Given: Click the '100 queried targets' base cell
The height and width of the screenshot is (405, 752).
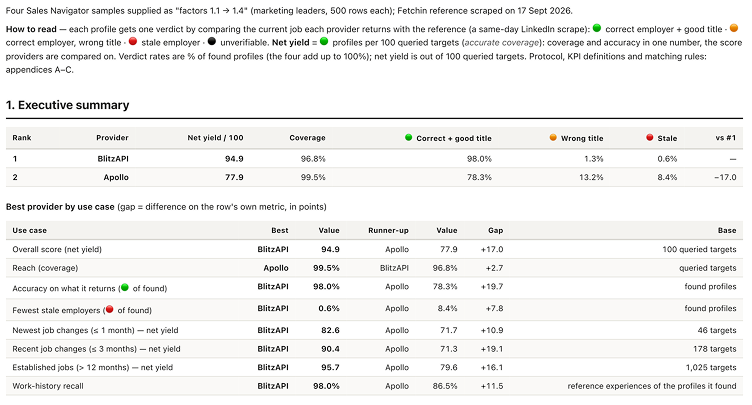Looking at the screenshot, I should [699, 249].
